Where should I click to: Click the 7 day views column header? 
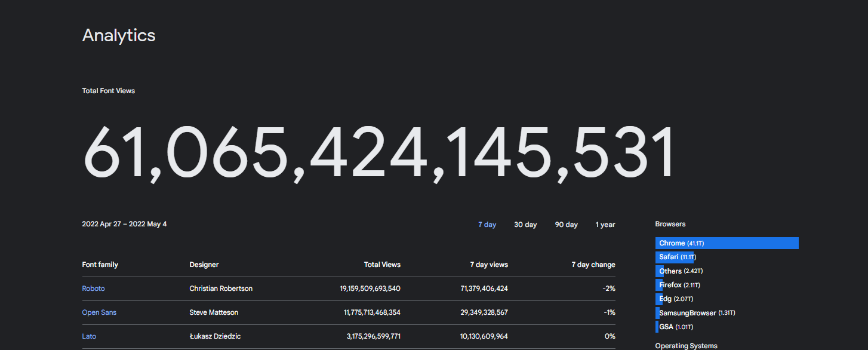[x=489, y=265]
